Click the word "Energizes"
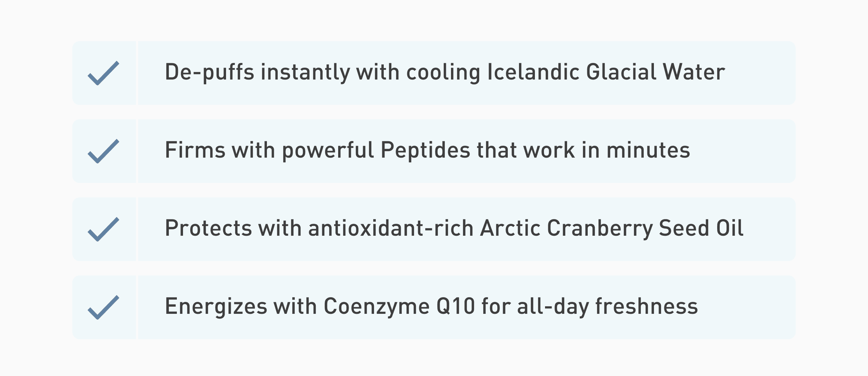This screenshot has width=868, height=376. pos(216,307)
